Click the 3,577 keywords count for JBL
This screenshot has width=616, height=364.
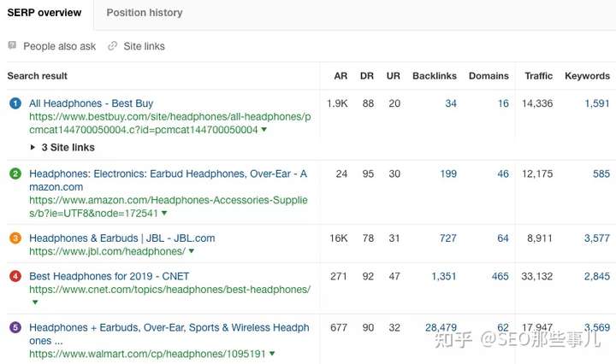click(597, 238)
